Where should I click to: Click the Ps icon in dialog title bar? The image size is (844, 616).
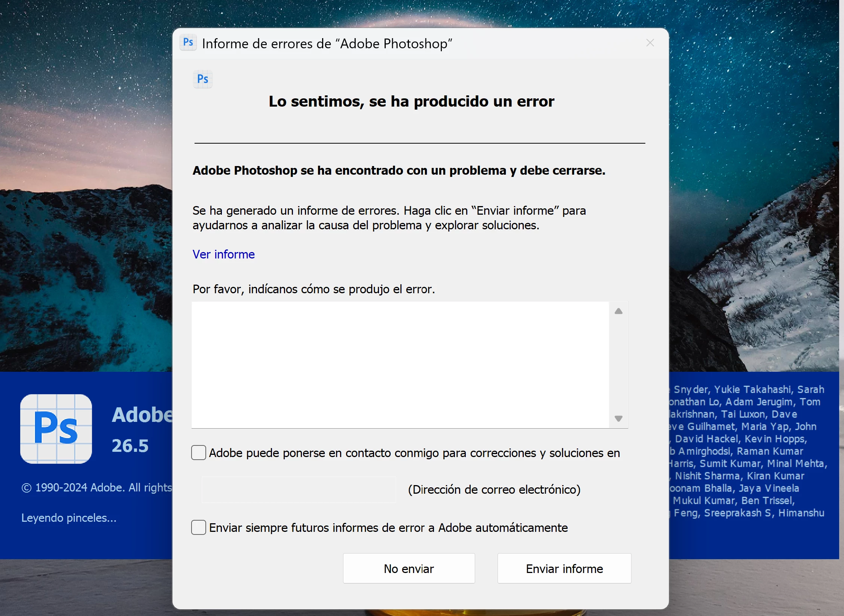(x=188, y=43)
